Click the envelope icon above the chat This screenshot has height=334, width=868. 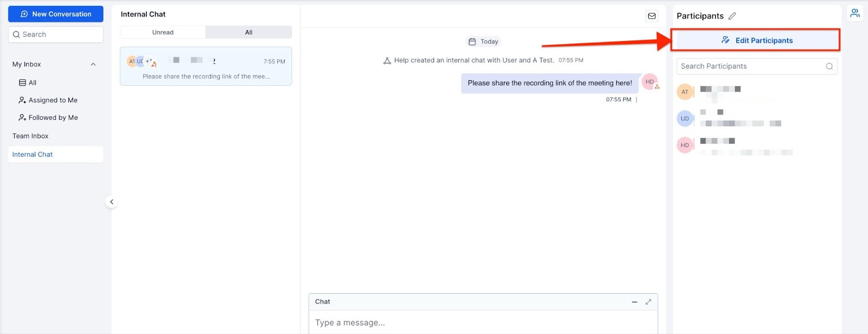pyautogui.click(x=652, y=16)
